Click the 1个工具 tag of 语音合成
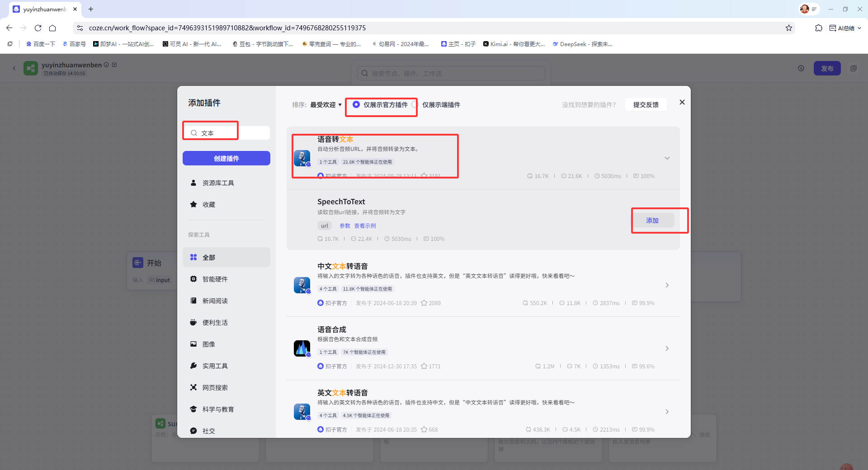 click(328, 352)
